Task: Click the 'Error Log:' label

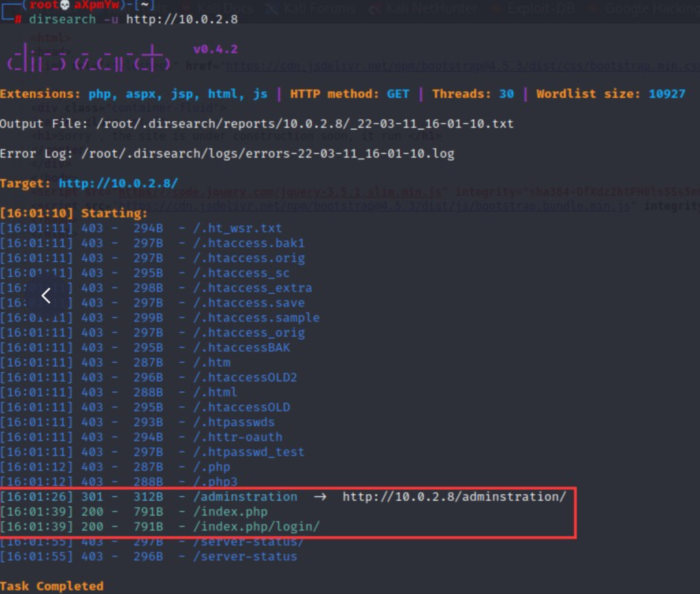Action: pos(36,154)
